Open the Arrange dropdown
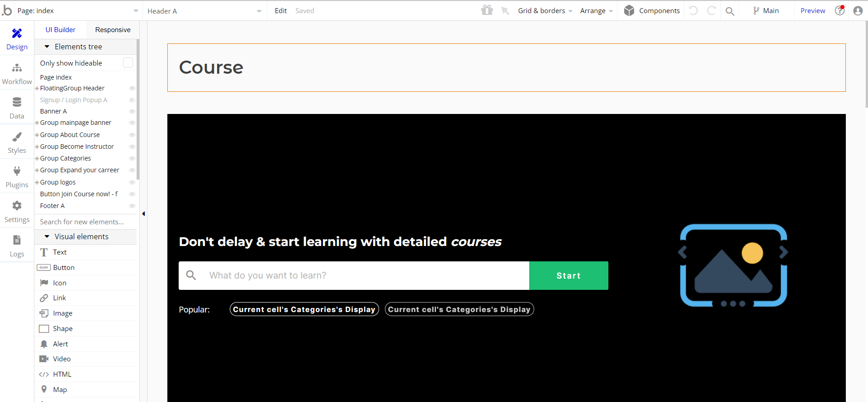Screen dimensions: 868x402 [x=596, y=11]
